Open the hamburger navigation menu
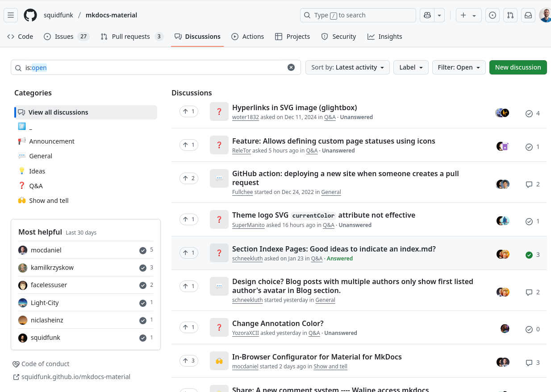The image size is (551, 392). [11, 15]
